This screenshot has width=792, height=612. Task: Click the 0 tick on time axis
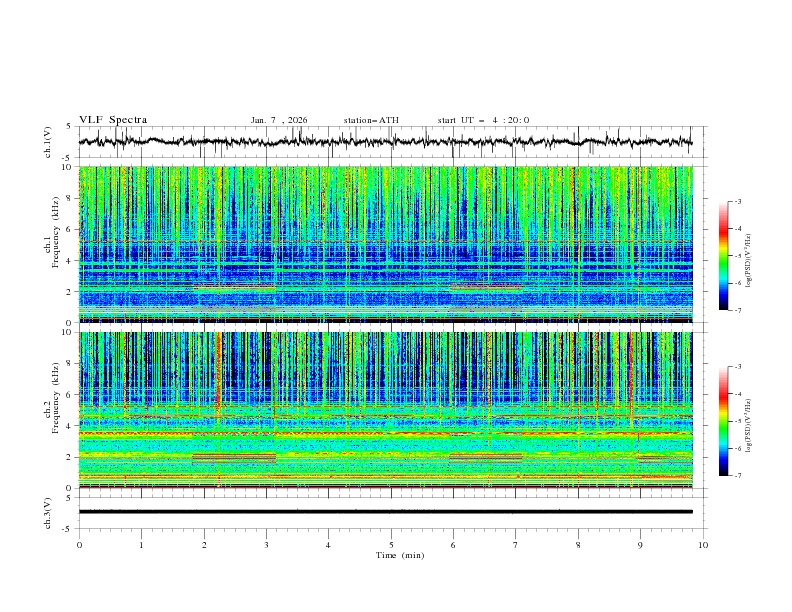coord(79,545)
